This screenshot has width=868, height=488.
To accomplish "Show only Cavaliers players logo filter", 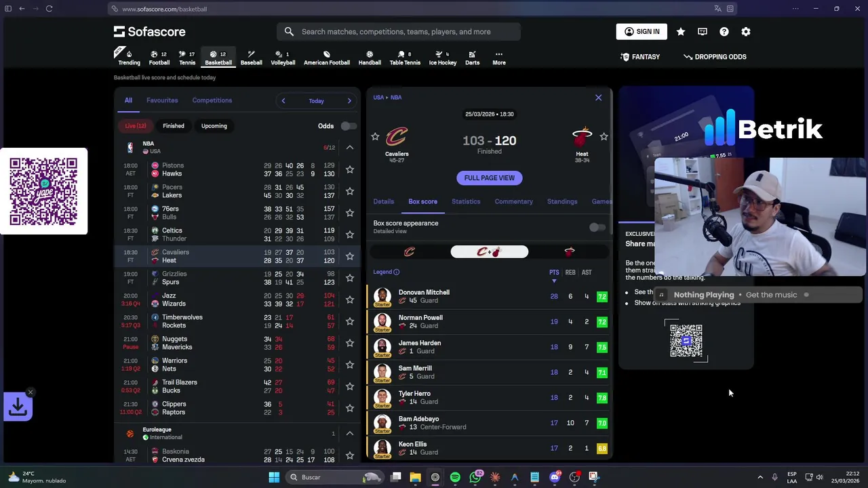I will (x=410, y=252).
